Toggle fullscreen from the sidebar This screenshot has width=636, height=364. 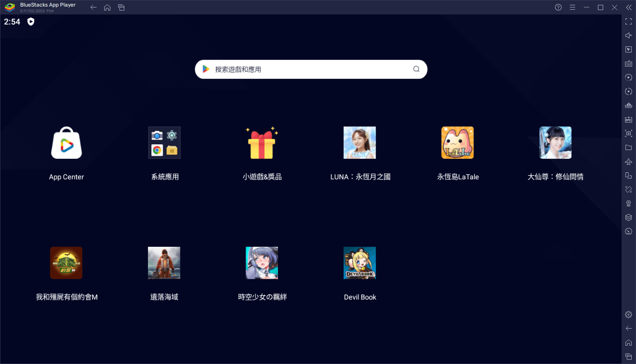click(x=629, y=21)
